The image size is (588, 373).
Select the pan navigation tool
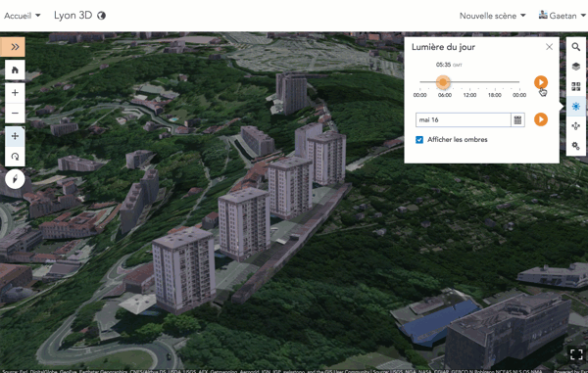(x=15, y=136)
